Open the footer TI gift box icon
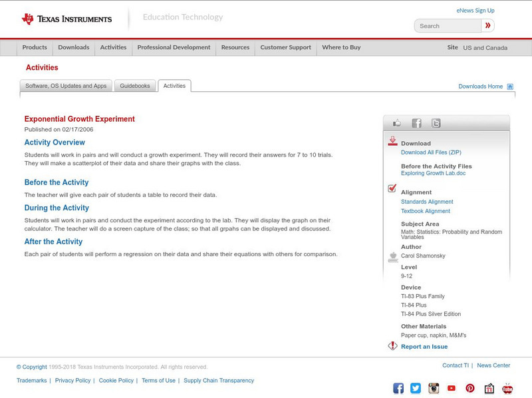 489,388
